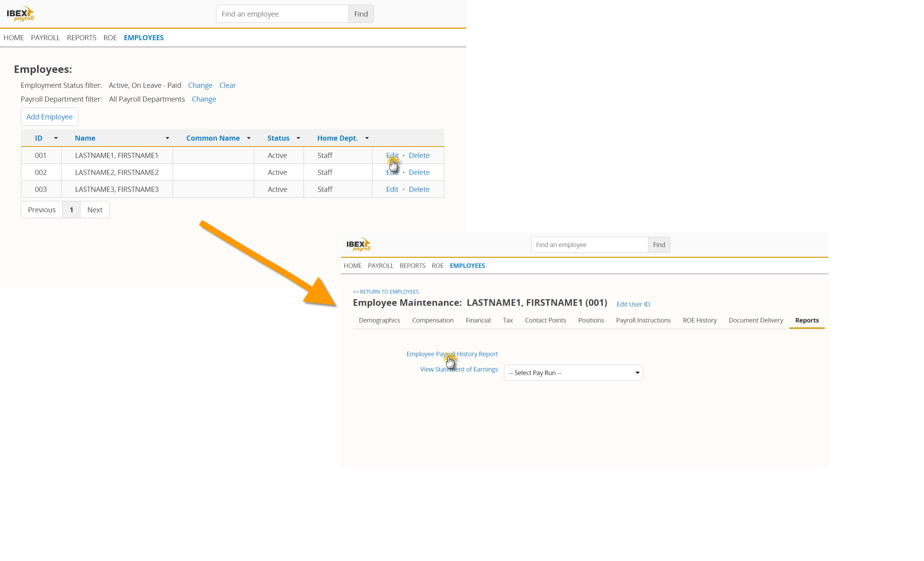Viewport: 924px width, 561px height.
Task: Click the IBEX payroll logo in the Employees list page
Action: [20, 14]
